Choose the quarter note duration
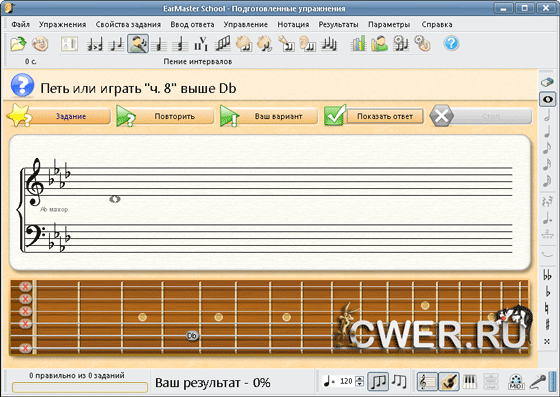 547,131
